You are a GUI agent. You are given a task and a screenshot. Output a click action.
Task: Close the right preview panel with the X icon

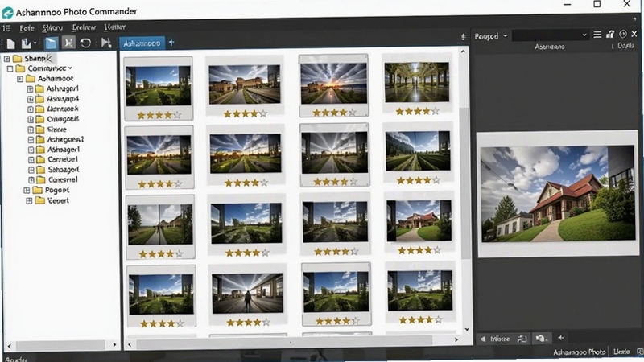634,34
